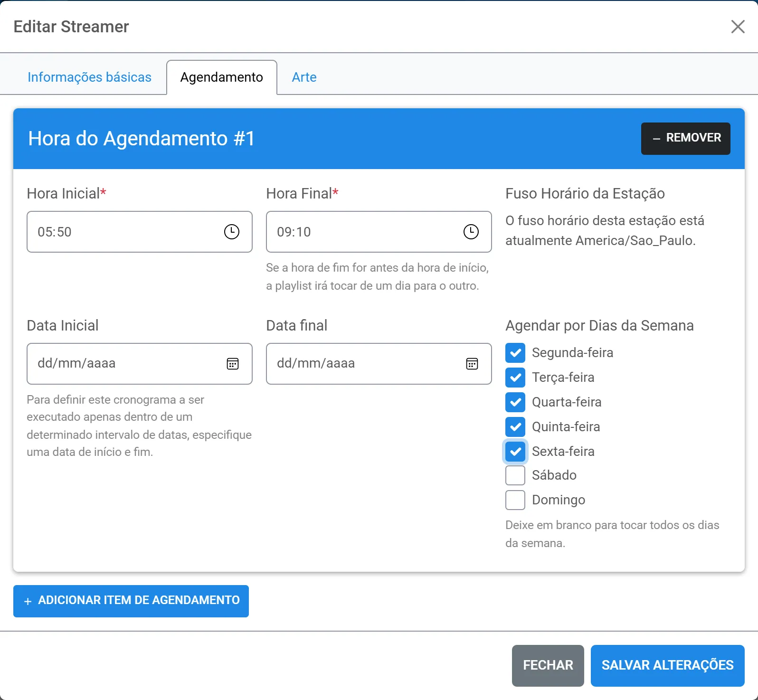Click the Data Inicial date field
Viewport: 758px width, 700px height.
pyautogui.click(x=140, y=364)
